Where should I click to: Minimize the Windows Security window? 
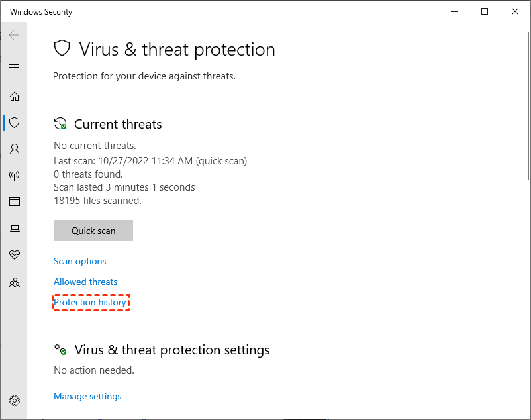(x=454, y=11)
